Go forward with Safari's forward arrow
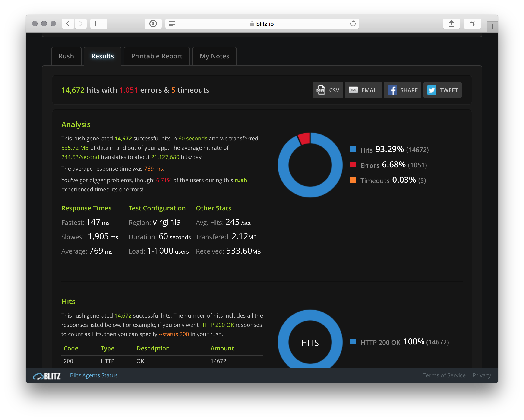The image size is (524, 420). 81,24
